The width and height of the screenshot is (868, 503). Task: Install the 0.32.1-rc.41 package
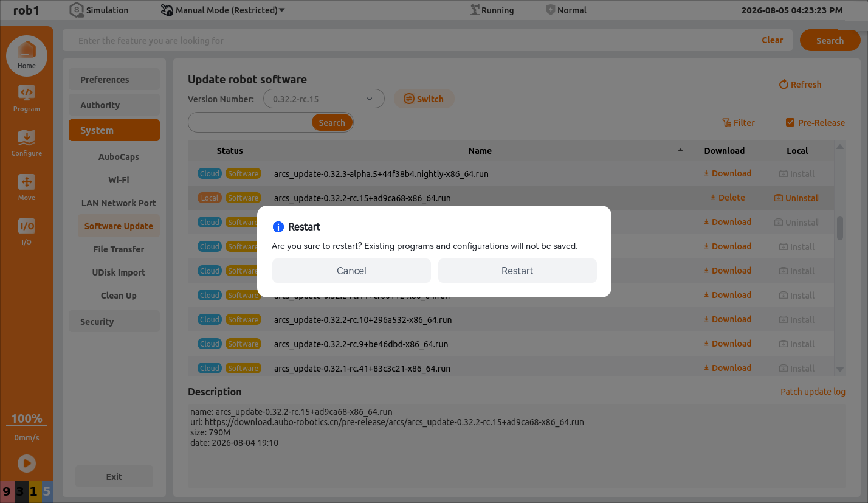(x=797, y=369)
